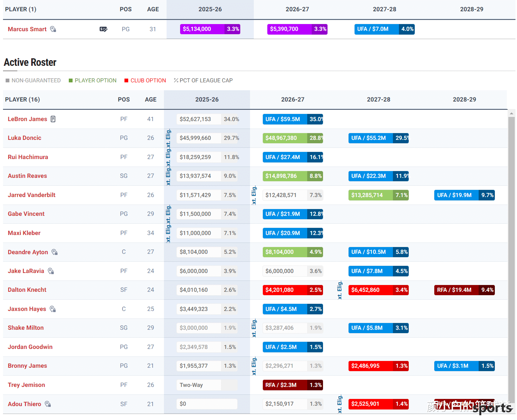Click Marcus Smart's $5,134,000 salary cell
The width and height of the screenshot is (517, 420).
(x=210, y=29)
